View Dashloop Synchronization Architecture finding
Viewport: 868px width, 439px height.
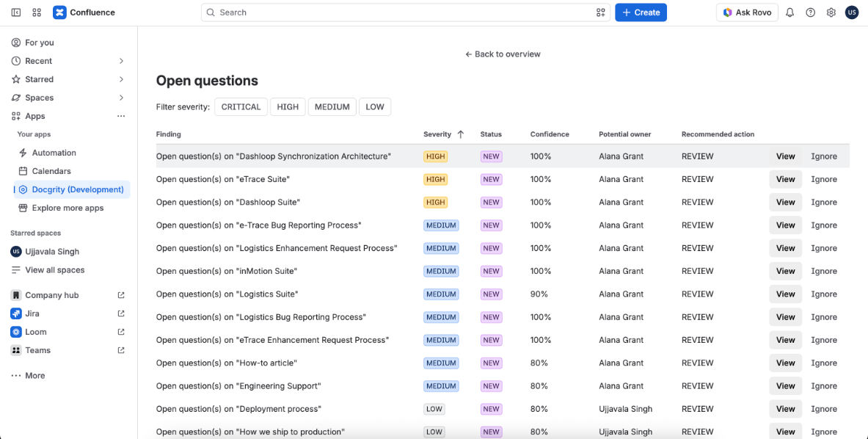[x=786, y=156]
